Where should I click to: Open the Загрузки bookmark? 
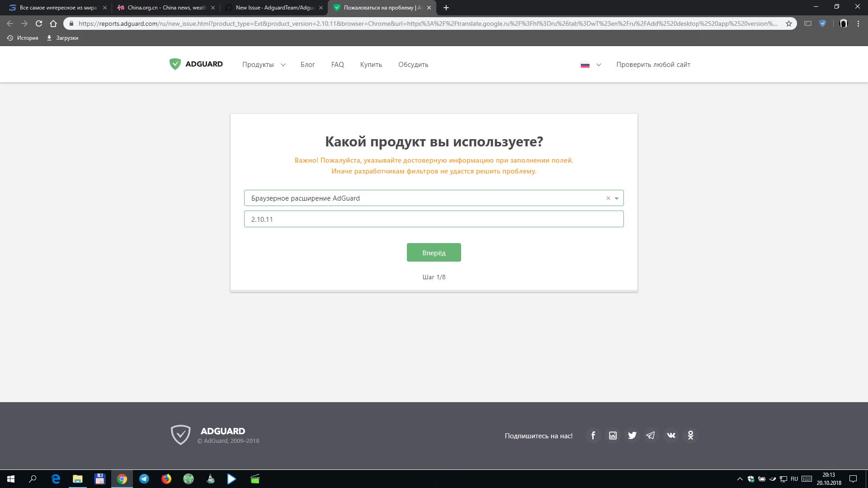point(62,38)
